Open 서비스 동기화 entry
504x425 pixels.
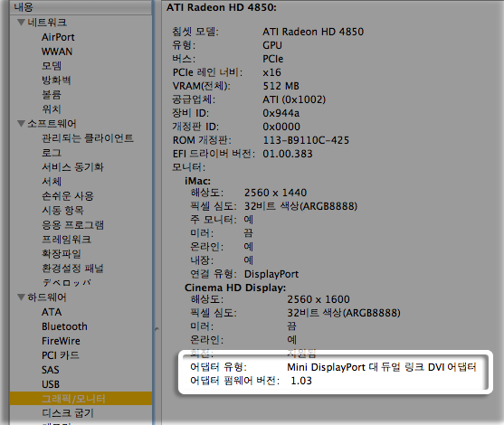pyautogui.click(x=72, y=167)
